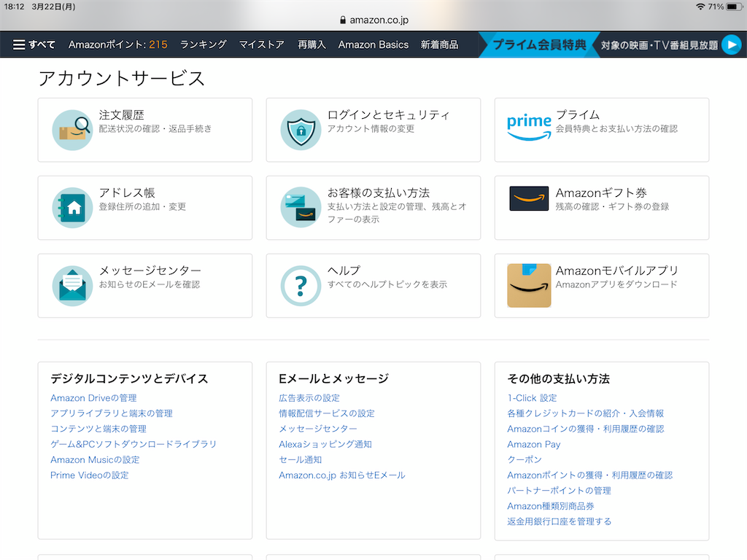Open the お客様の支払い方法 card title
747x560 pixels.
click(379, 192)
